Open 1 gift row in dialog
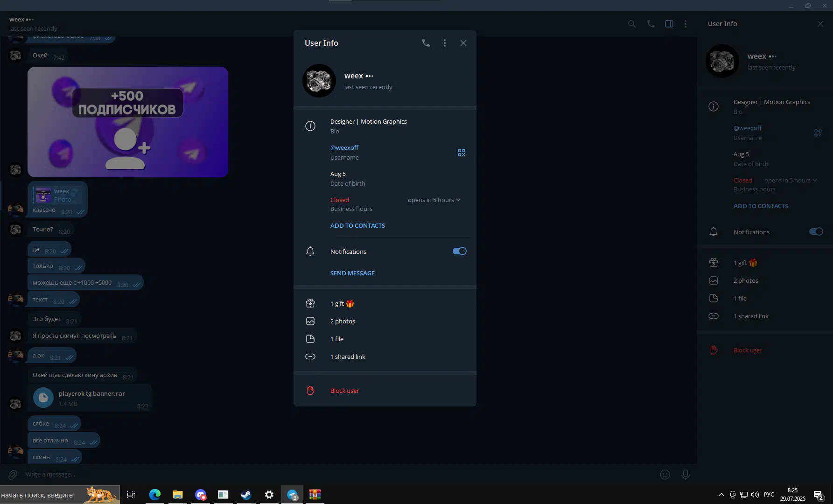This screenshot has width=833, height=504. tap(385, 303)
